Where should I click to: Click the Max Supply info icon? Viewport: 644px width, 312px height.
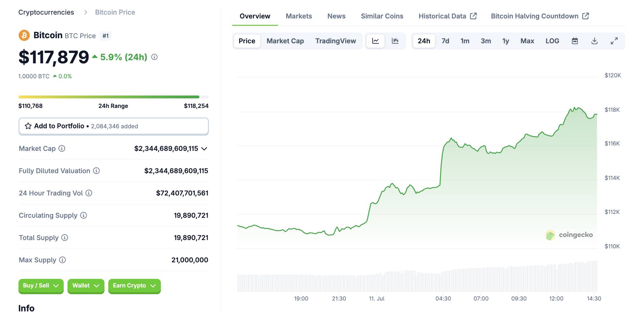63,260
